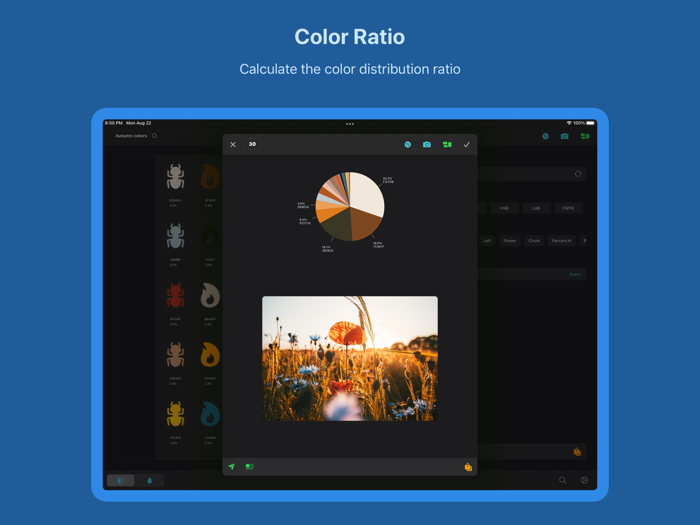
Task: Tap the background cyan round toolbar icon
Action: pyautogui.click(x=545, y=136)
